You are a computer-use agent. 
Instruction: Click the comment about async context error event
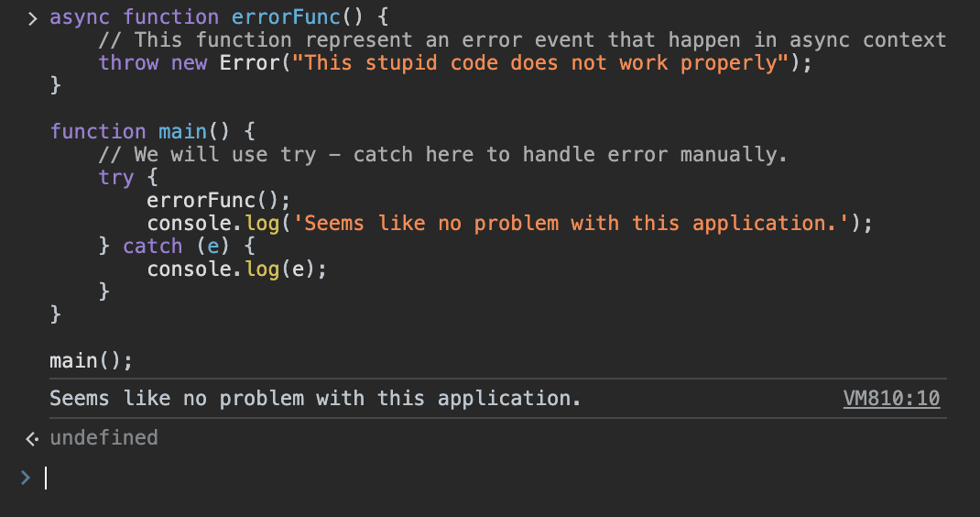522,40
